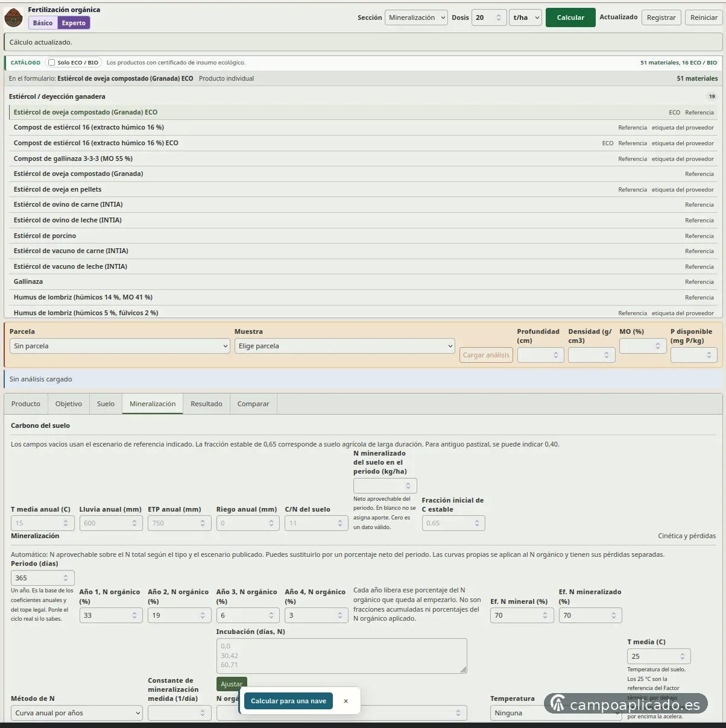Switch to the Producto tab
The width and height of the screenshot is (726, 728).
(x=26, y=404)
